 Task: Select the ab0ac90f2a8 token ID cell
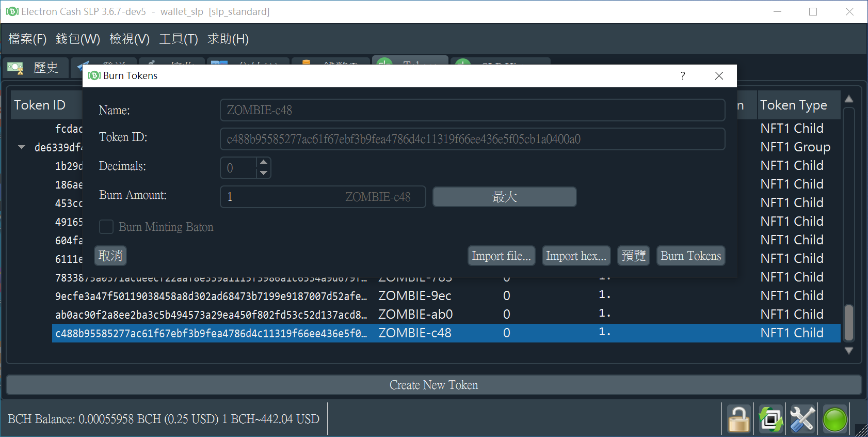pos(211,315)
